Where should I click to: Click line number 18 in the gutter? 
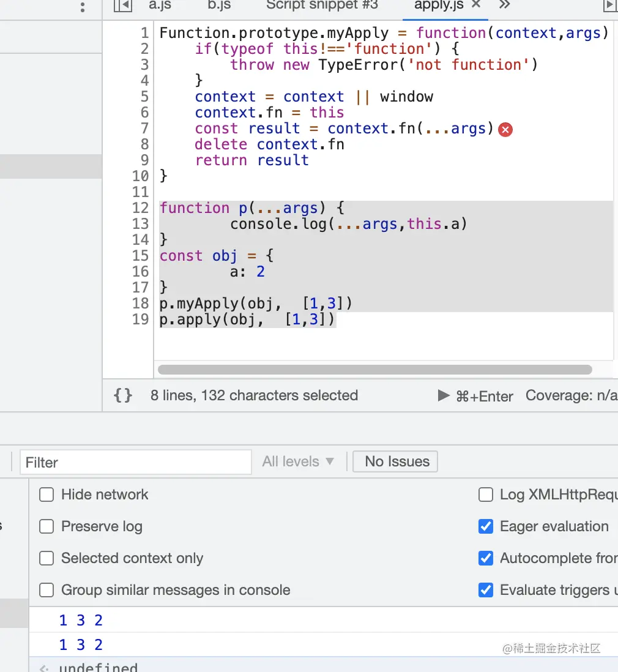point(141,304)
